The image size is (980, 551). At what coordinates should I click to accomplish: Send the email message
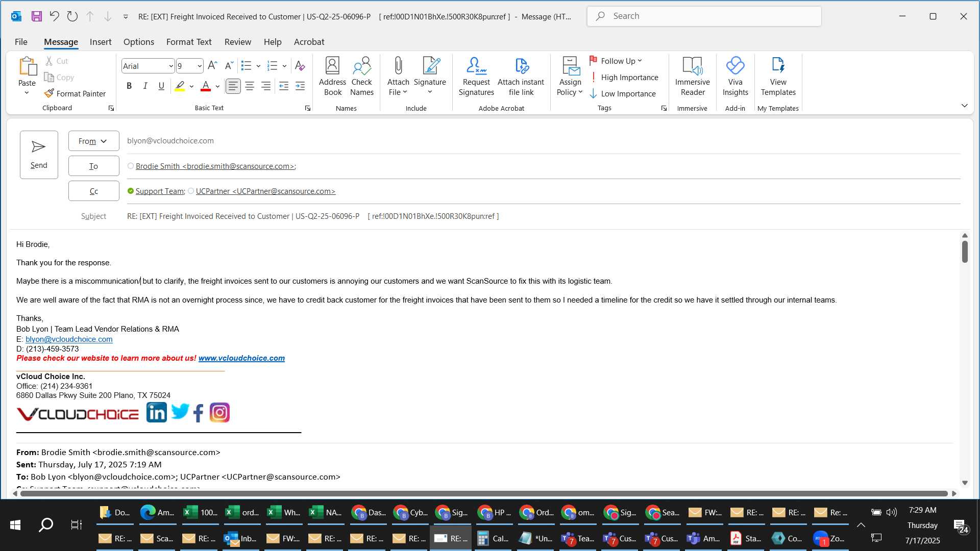pos(39,155)
